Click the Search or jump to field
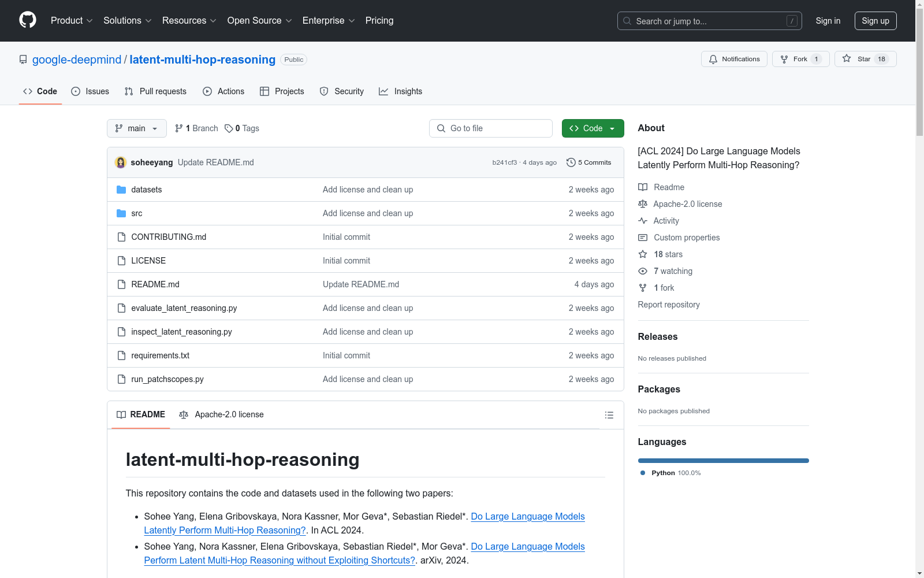Image resolution: width=924 pixels, height=578 pixels. coord(710,21)
